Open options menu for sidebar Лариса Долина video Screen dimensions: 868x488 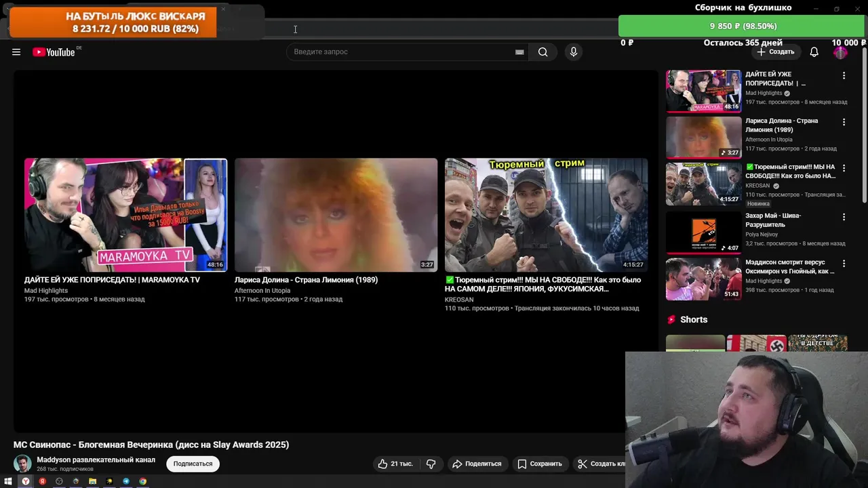point(844,122)
